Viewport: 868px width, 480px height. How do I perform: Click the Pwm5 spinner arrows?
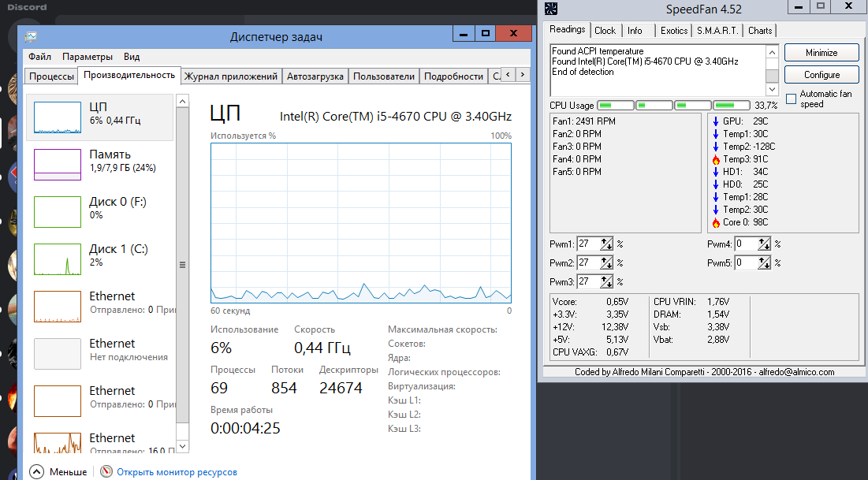pos(765,262)
